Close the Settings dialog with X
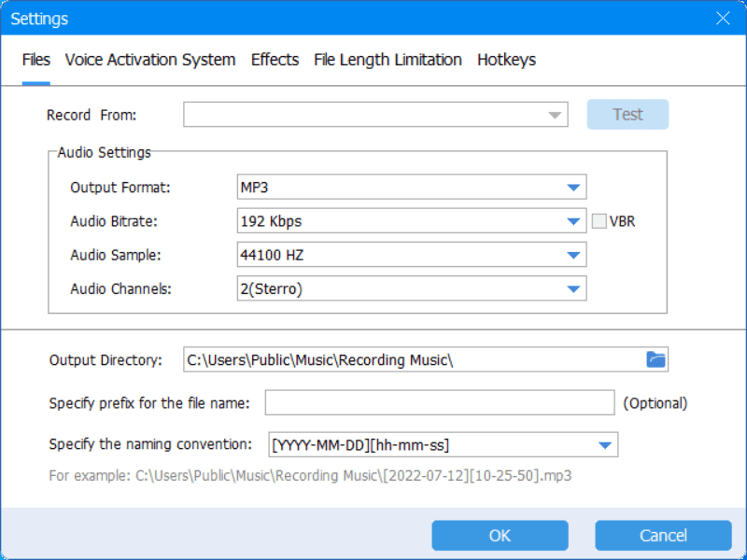Image resolution: width=747 pixels, height=560 pixels. click(723, 19)
